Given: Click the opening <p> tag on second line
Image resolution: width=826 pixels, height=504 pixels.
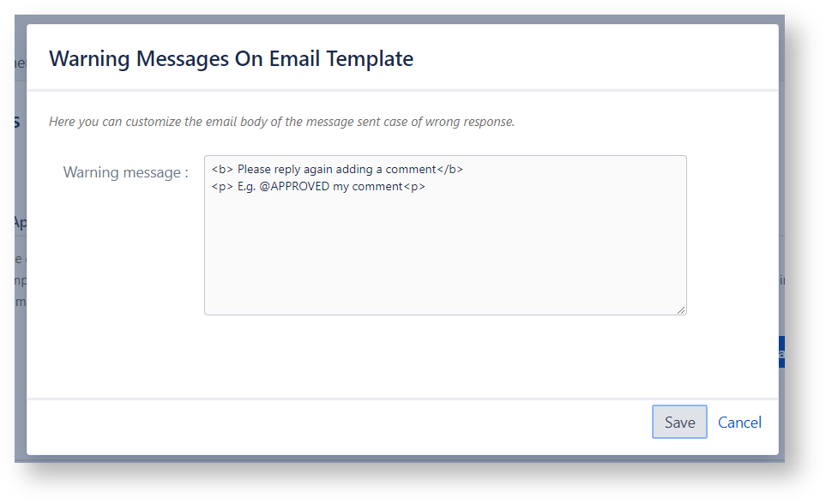Looking at the screenshot, I should click(221, 186).
